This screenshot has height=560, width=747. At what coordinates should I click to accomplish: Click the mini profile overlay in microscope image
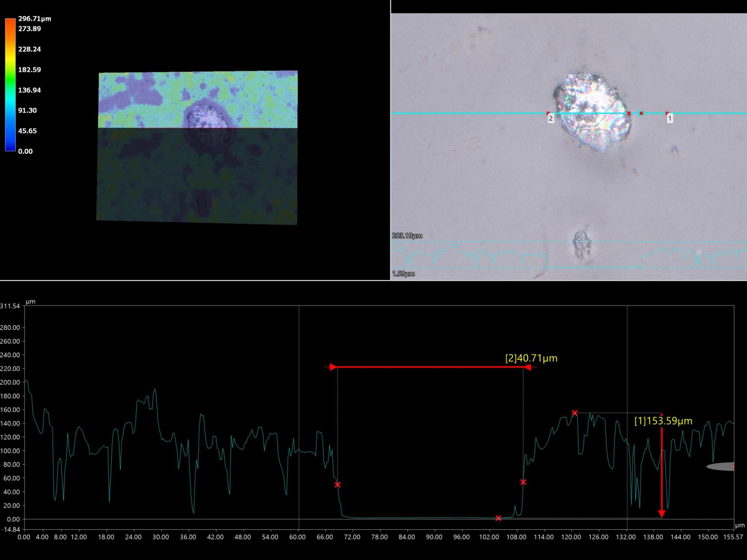point(568,255)
